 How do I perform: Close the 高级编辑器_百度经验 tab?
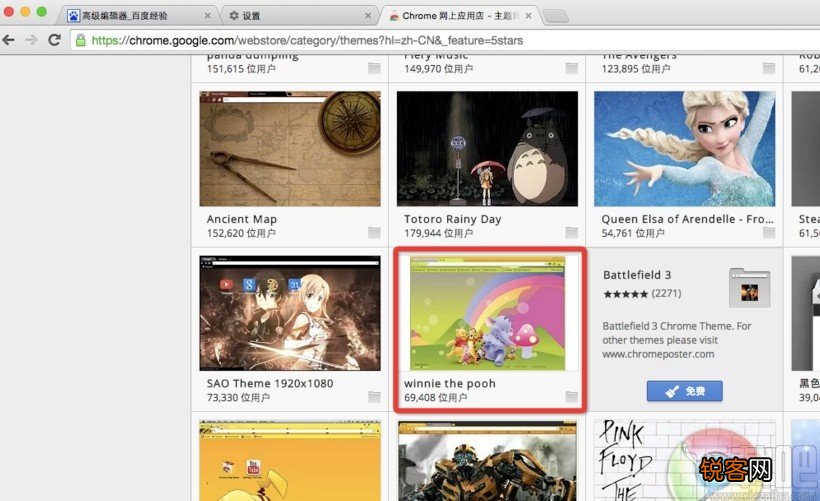208,16
